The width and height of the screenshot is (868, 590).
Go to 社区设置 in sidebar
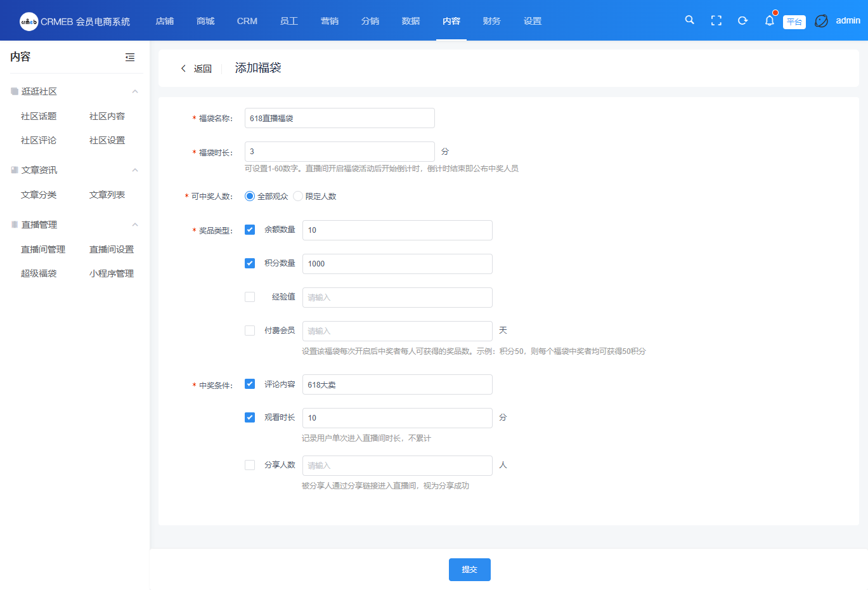pyautogui.click(x=107, y=140)
